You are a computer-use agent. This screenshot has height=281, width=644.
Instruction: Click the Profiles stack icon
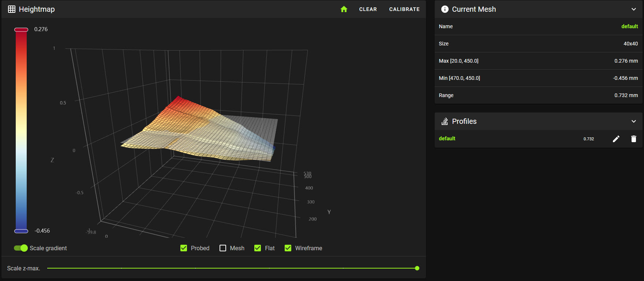point(445,121)
